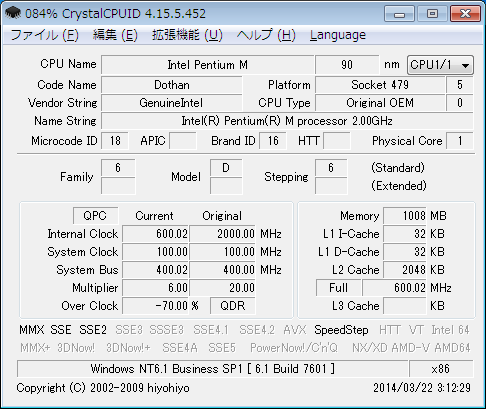
Task: Click the System Bus original value 400.00
Action: [223, 270]
